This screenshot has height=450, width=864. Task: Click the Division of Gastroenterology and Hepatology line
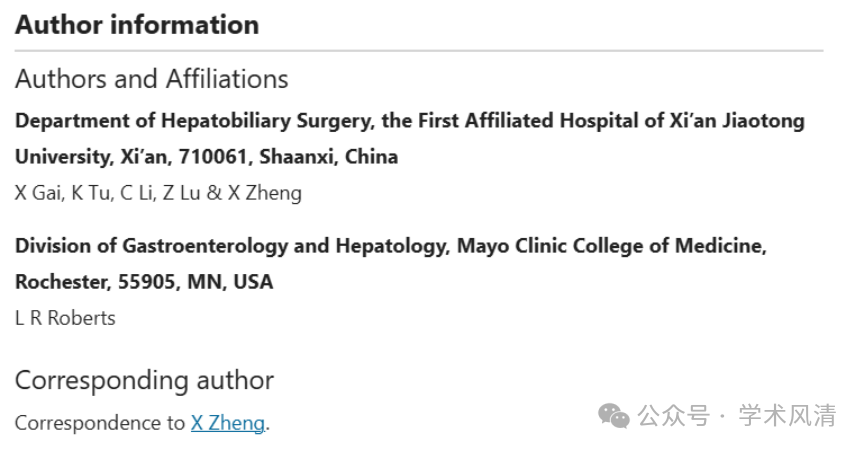[391, 246]
